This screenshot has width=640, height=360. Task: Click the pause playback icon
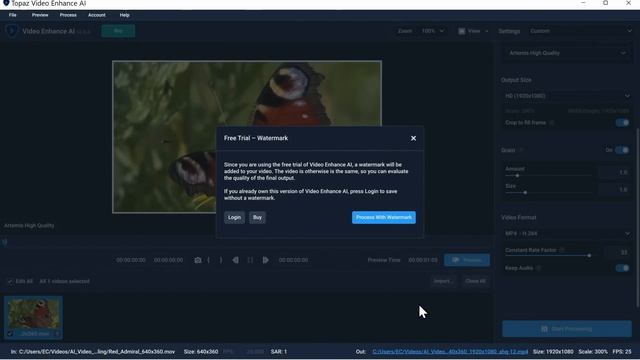click(250, 260)
